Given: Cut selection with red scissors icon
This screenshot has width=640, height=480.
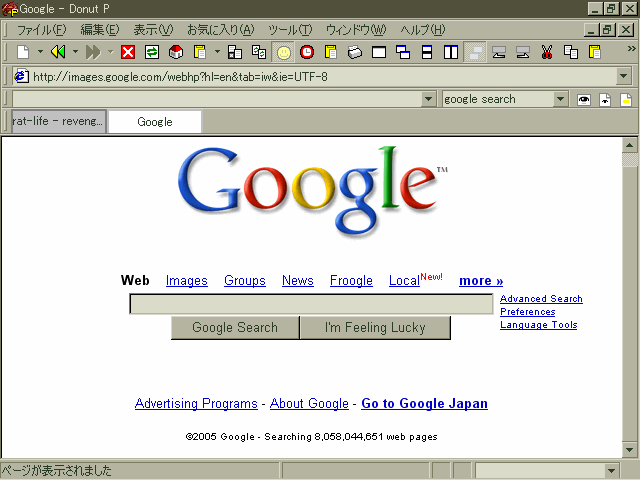Looking at the screenshot, I should (x=547, y=52).
